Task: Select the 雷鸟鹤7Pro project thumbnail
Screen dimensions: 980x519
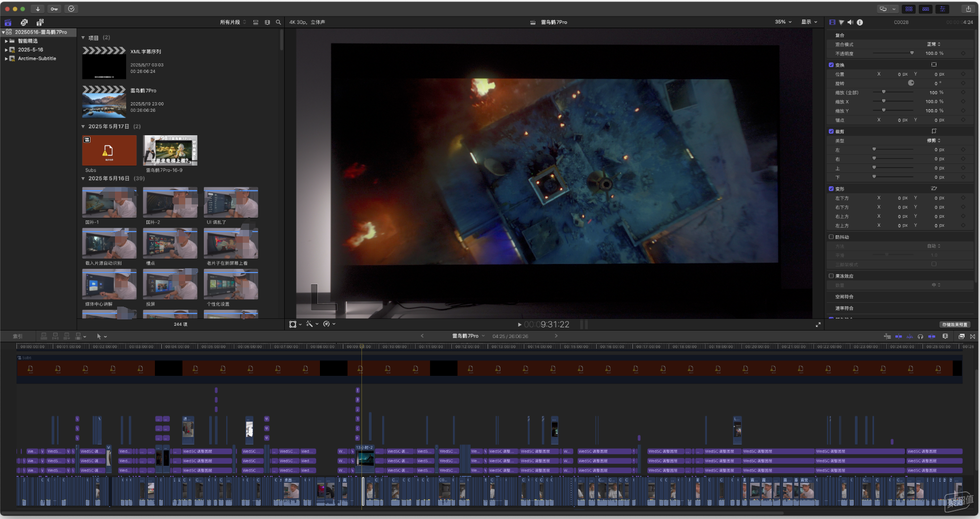Action: click(x=104, y=102)
